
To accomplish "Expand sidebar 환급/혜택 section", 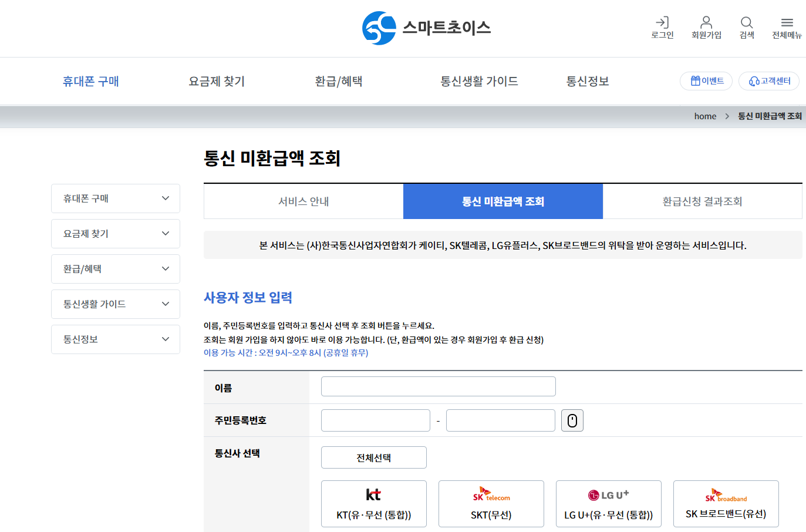I will [x=116, y=269].
